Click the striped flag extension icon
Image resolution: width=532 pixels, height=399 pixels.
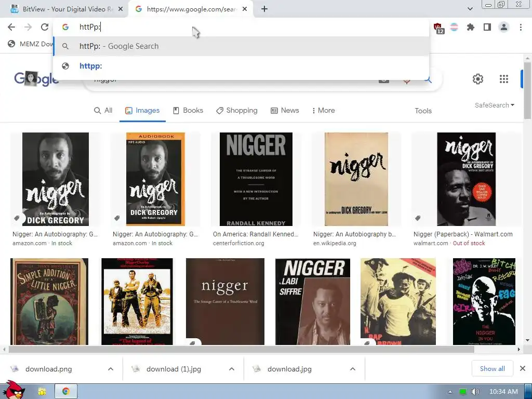click(x=454, y=27)
